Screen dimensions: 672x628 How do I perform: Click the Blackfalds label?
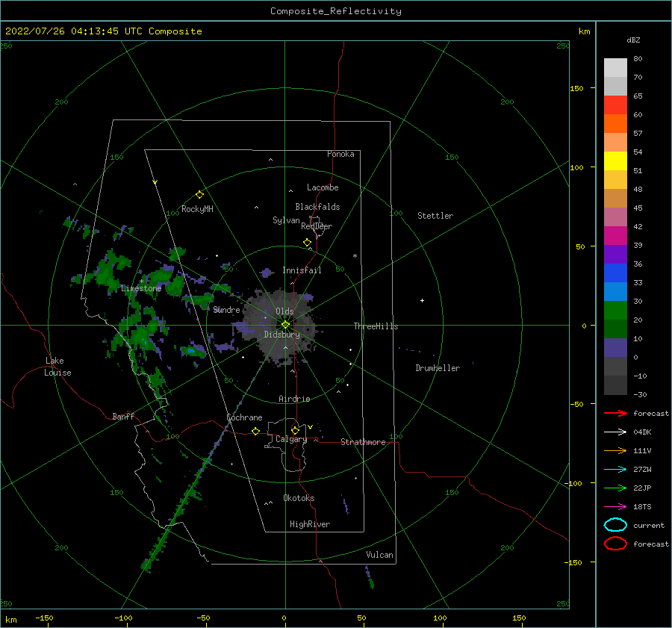317,207
